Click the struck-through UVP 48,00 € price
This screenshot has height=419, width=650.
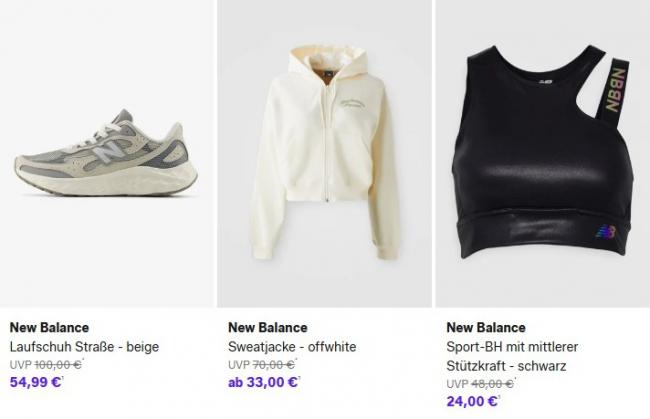(x=490, y=384)
